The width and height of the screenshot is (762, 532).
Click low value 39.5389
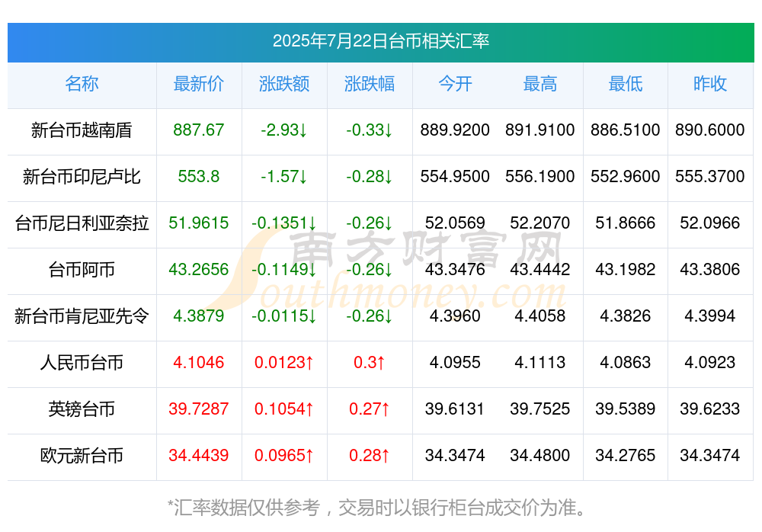pos(626,409)
